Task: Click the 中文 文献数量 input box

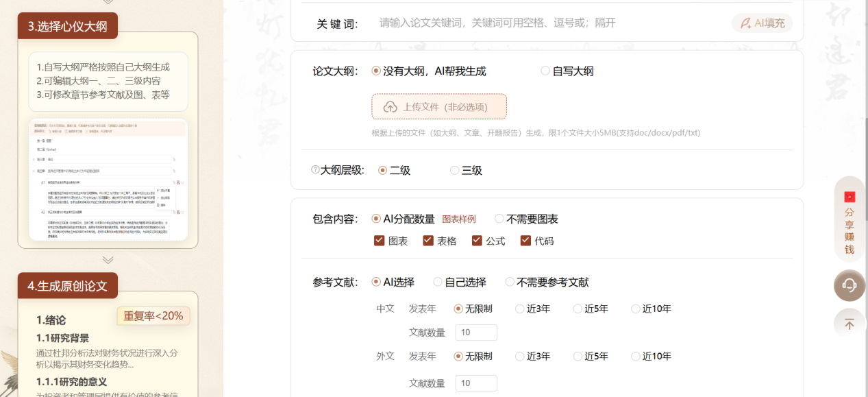Action: (476, 333)
